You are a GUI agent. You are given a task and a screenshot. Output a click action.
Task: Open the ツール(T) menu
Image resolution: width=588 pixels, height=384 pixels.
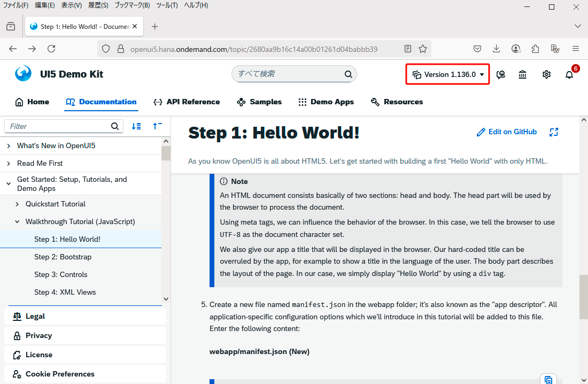click(x=167, y=5)
